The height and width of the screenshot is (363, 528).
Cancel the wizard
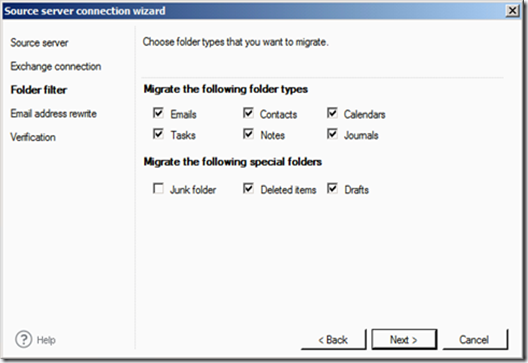click(x=475, y=339)
